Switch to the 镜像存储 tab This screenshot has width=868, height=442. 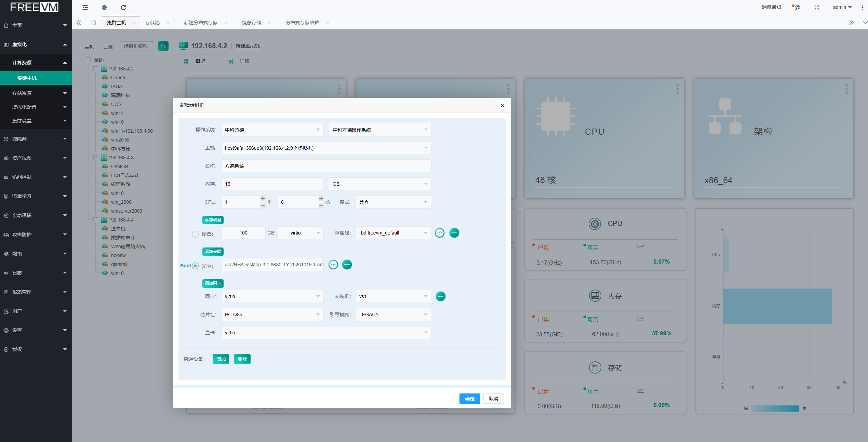pyautogui.click(x=251, y=23)
